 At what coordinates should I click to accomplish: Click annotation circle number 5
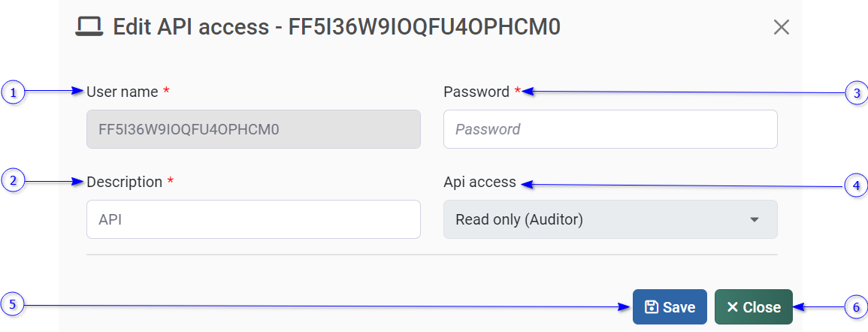click(13, 305)
